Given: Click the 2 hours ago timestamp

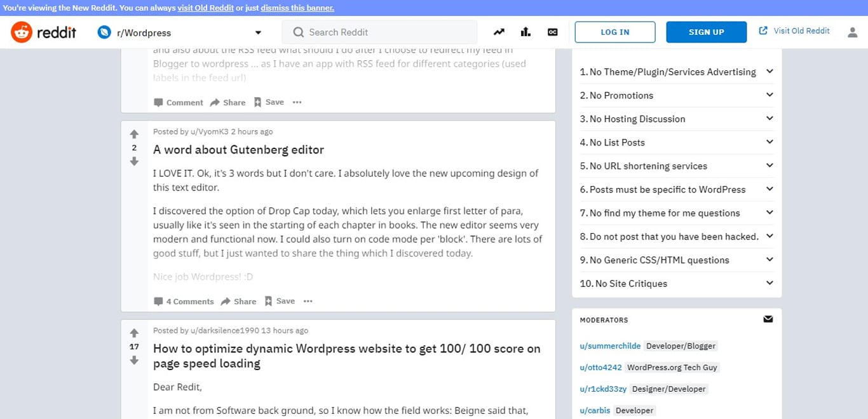Looking at the screenshot, I should point(252,131).
